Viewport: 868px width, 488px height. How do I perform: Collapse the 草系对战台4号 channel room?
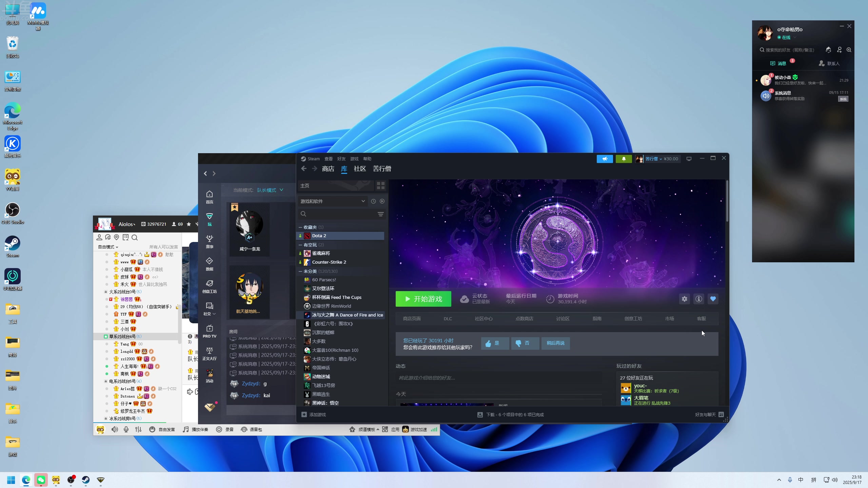tap(106, 337)
